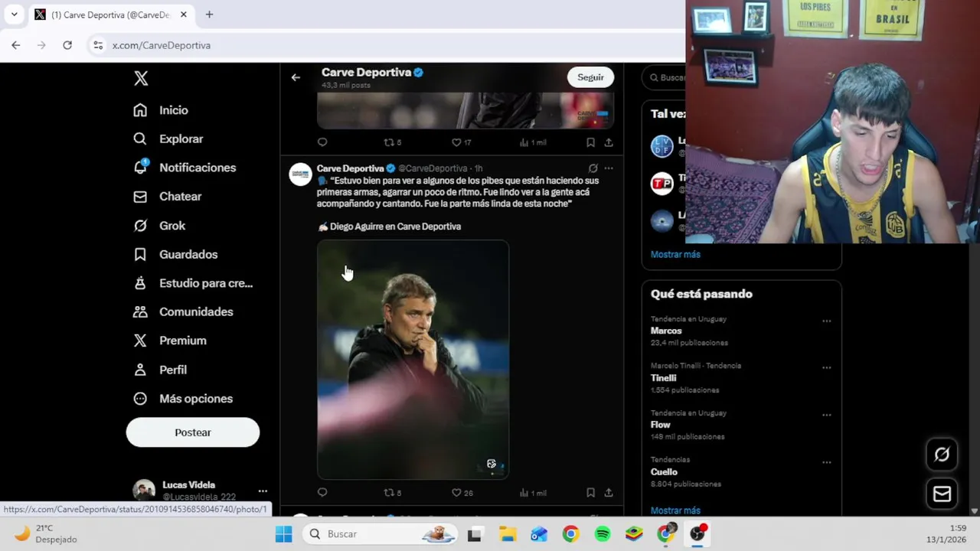This screenshot has height=551, width=980.
Task: Open options dots for Cuello trend
Action: 827,463
